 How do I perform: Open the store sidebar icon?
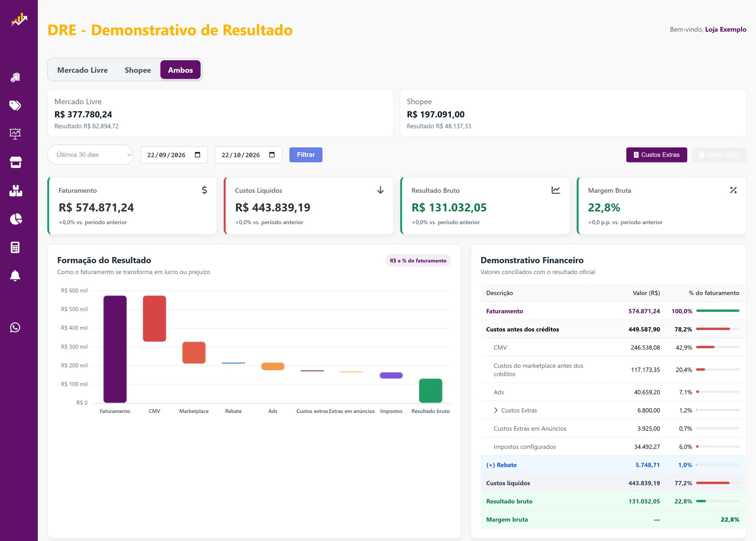(15, 162)
